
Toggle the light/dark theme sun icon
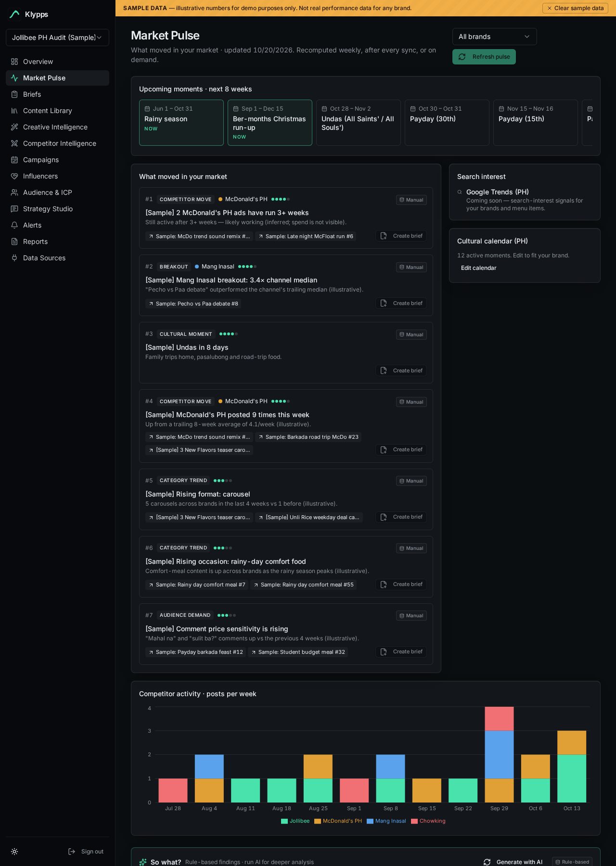pyautogui.click(x=14, y=852)
